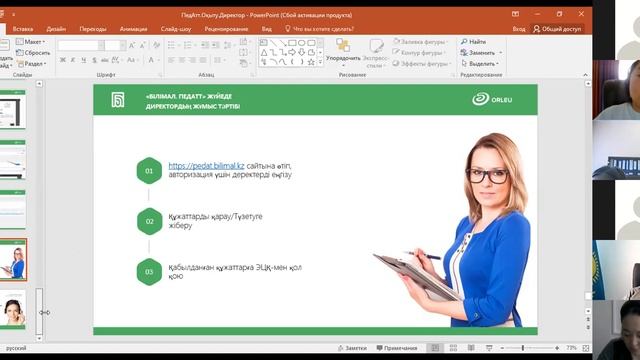Viewport: 640px width, 360px height.
Task: Toggle the Примечания comments pane
Action: 397,348
